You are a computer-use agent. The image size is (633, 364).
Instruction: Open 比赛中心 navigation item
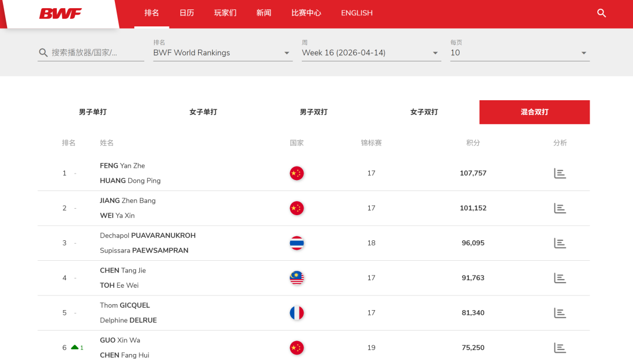(306, 13)
